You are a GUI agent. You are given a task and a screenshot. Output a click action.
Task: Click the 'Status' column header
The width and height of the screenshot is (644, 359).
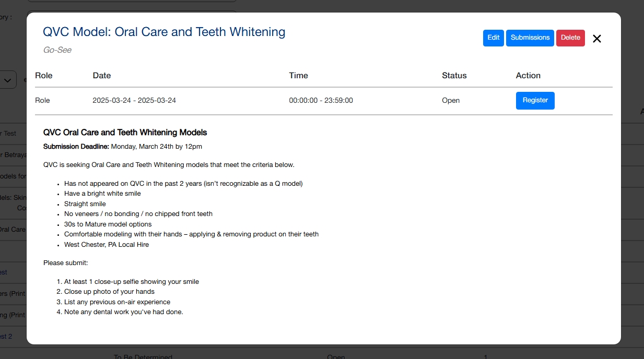[x=454, y=76]
